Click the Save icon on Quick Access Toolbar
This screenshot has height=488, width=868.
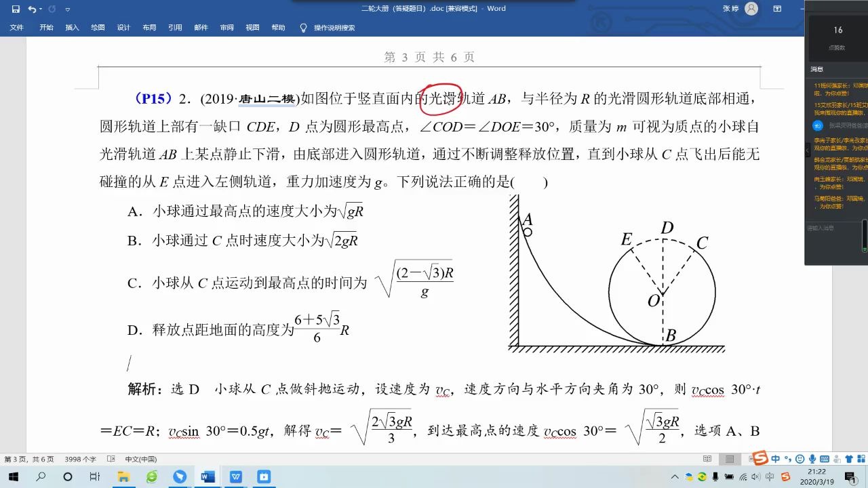coord(15,9)
